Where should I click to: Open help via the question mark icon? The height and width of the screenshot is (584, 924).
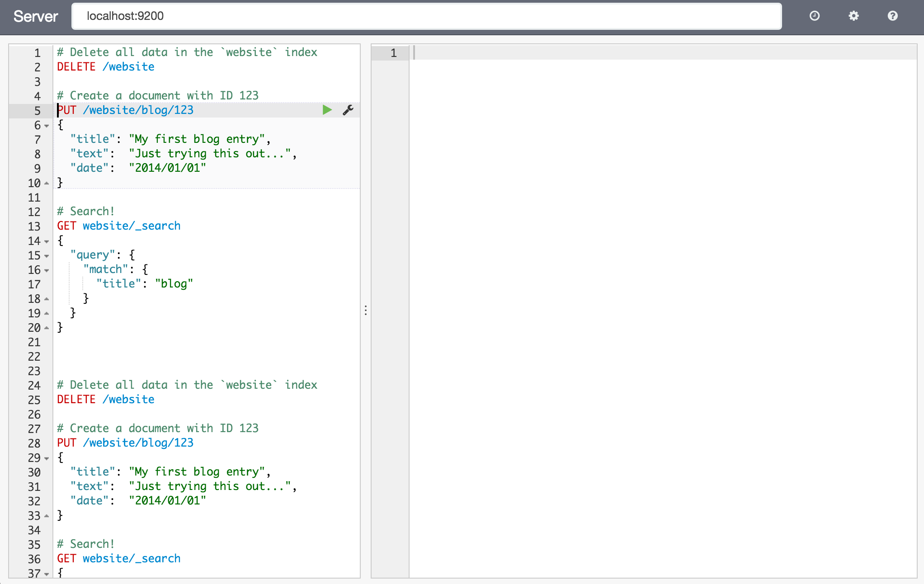(x=892, y=16)
